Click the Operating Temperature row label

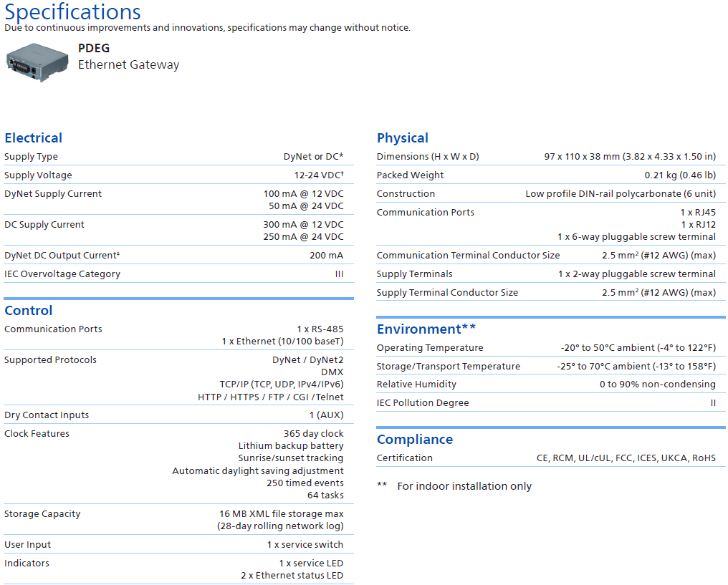tap(430, 348)
